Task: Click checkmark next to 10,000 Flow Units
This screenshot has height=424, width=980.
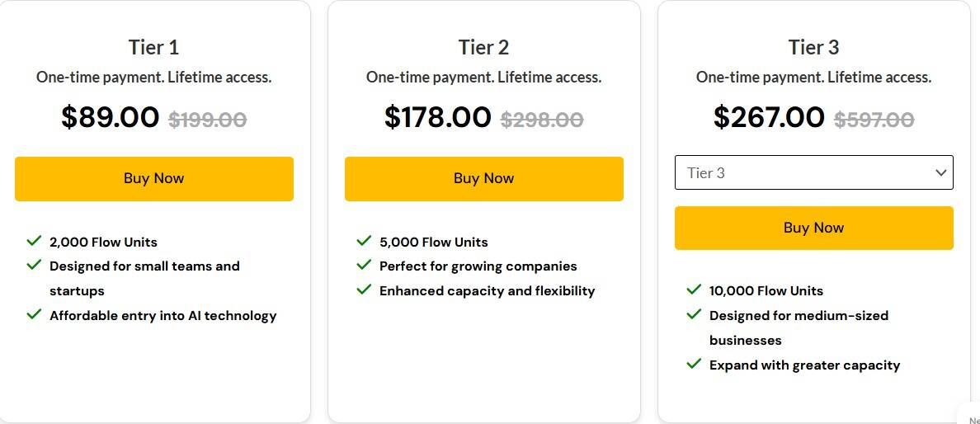Action: [x=694, y=290]
